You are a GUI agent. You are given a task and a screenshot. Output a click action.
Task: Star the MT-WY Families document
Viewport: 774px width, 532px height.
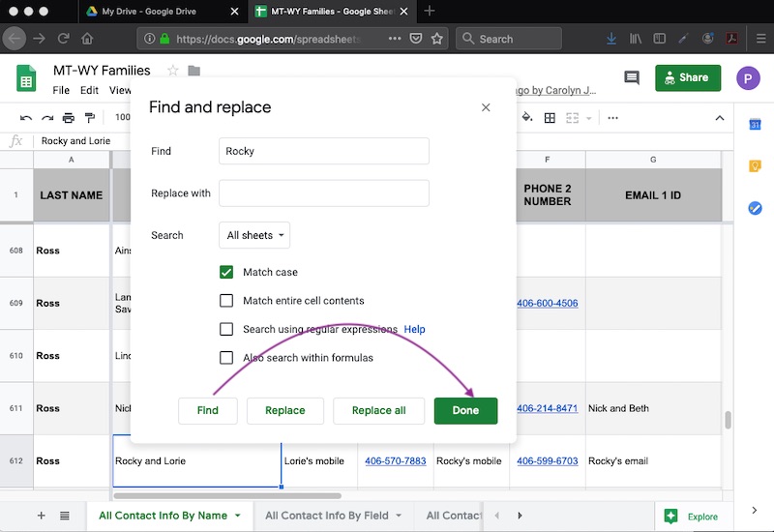172,71
